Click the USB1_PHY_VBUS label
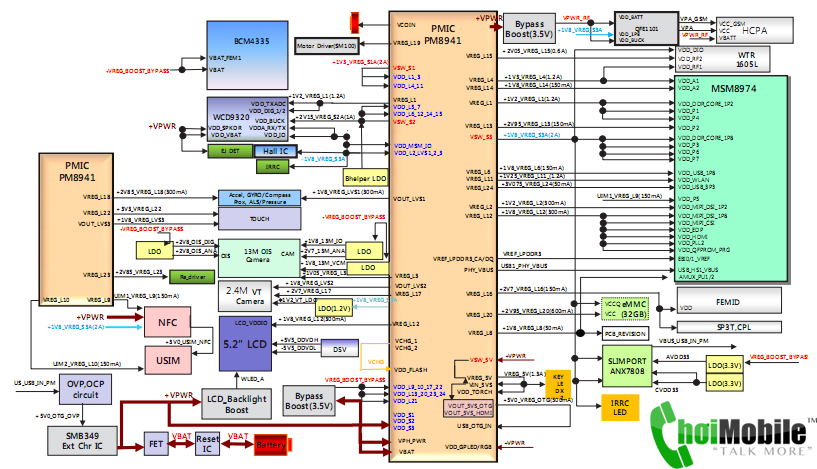Viewport: 817px width, 469px height. [x=524, y=266]
